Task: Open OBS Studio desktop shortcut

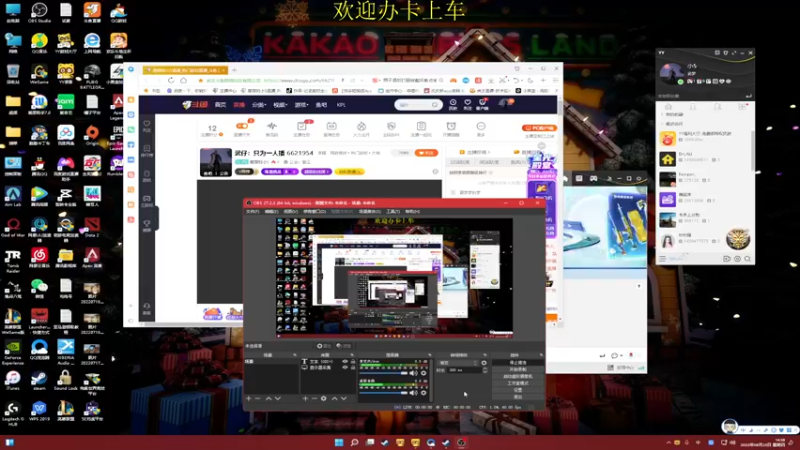Action: [39, 12]
